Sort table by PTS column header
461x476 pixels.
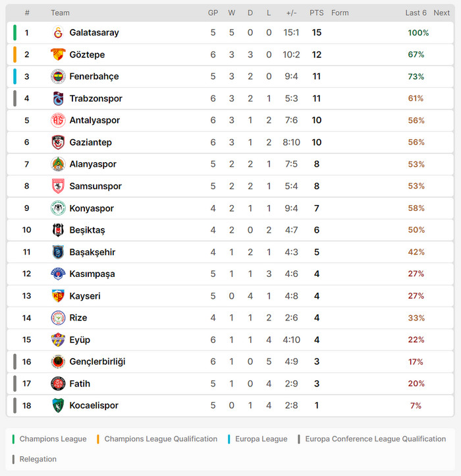(x=316, y=13)
